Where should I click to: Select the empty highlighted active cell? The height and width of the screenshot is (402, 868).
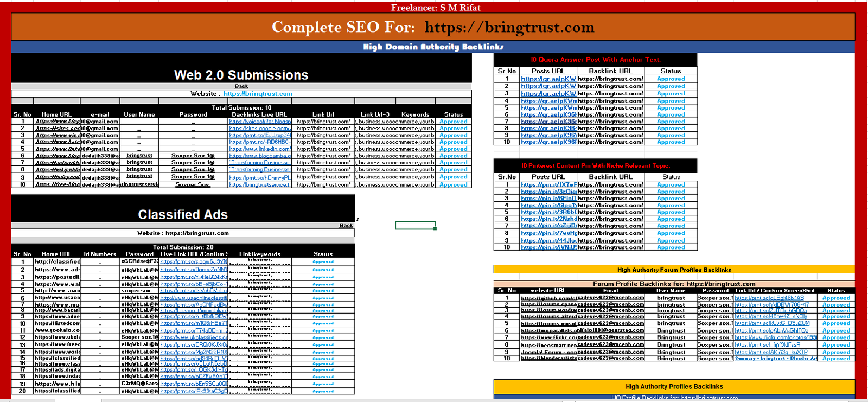(x=415, y=226)
